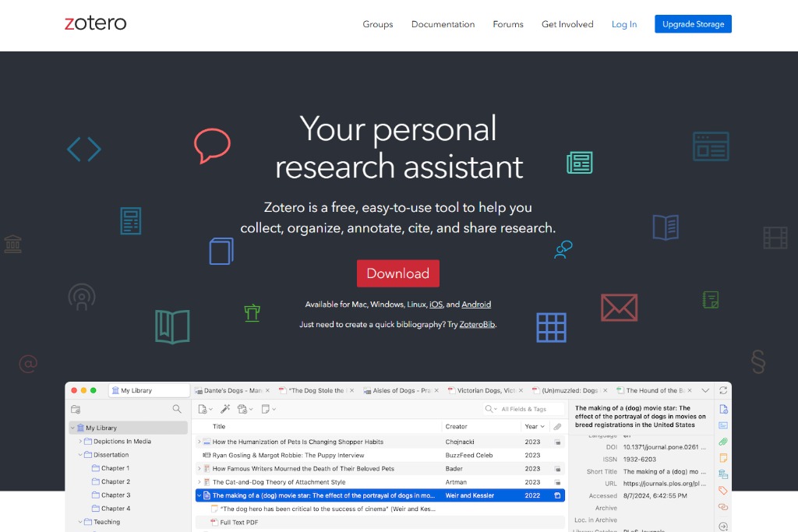Add an item by identifier using the wand
Viewport: 798px width, 532px height.
click(x=226, y=408)
